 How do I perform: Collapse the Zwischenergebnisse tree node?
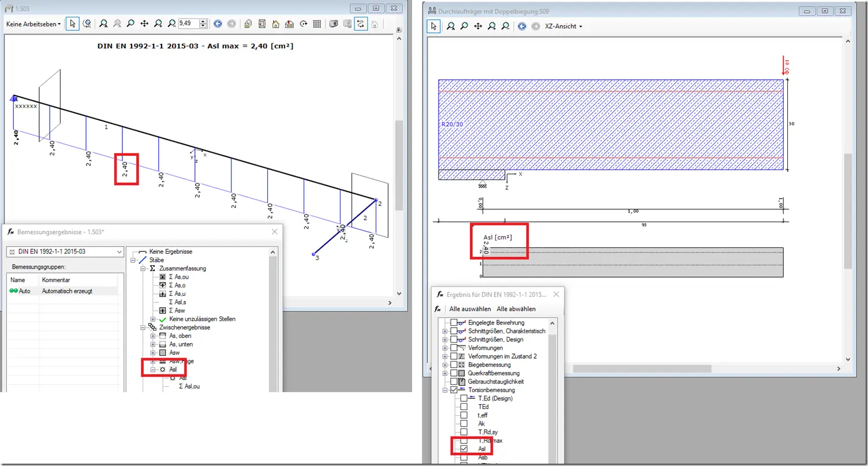(143, 328)
